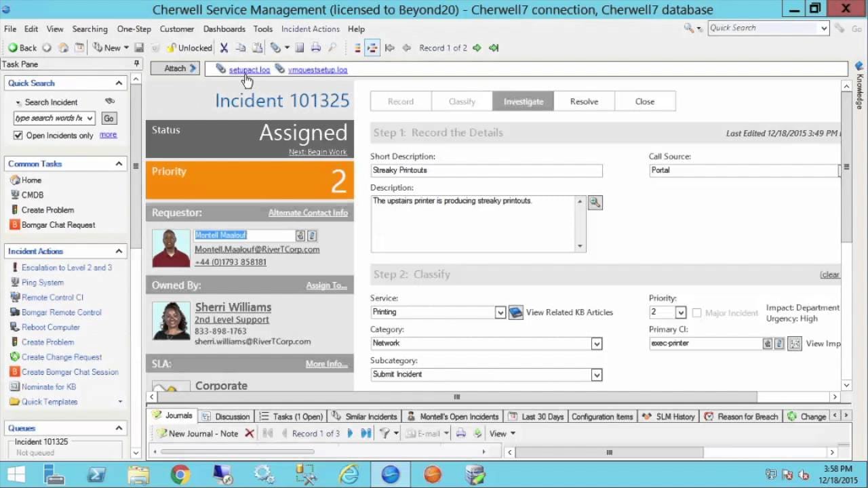Click the form's horizontal scrollbar thumb
This screenshot has height=488, width=868.
[x=456, y=397]
